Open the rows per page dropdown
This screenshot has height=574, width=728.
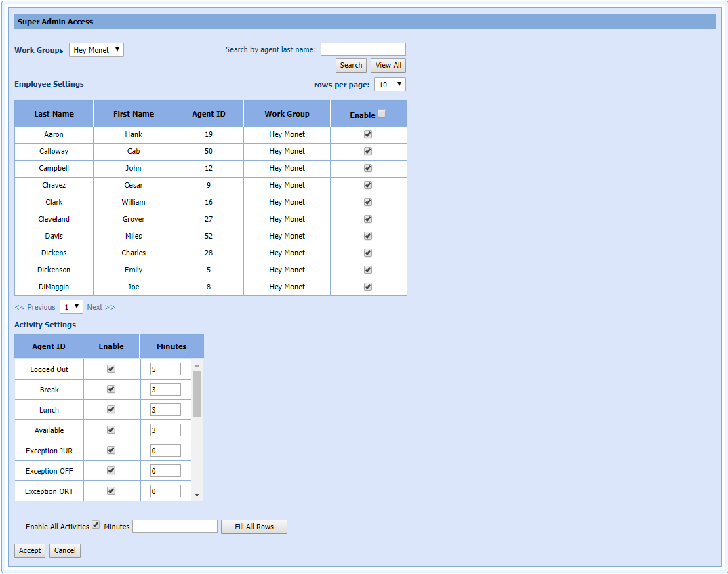pos(390,85)
